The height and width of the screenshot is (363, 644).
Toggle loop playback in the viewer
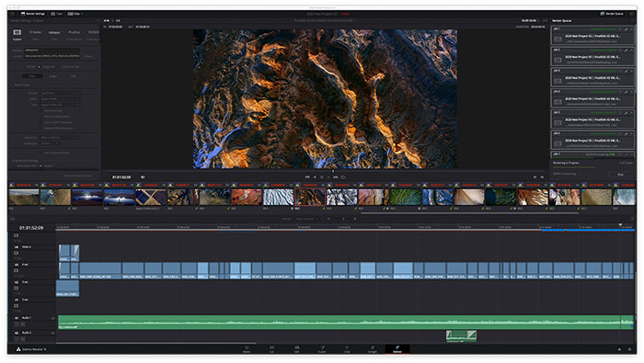pyautogui.click(x=343, y=176)
